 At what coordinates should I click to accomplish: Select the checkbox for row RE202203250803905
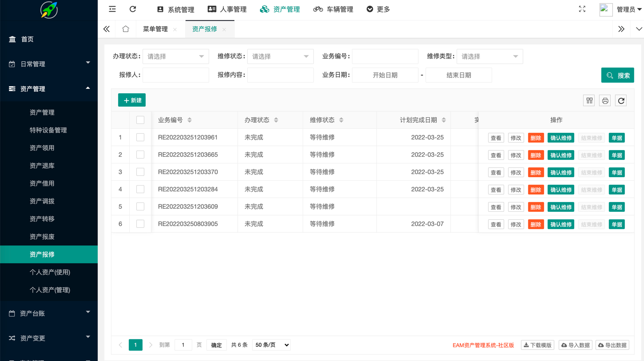[140, 224]
